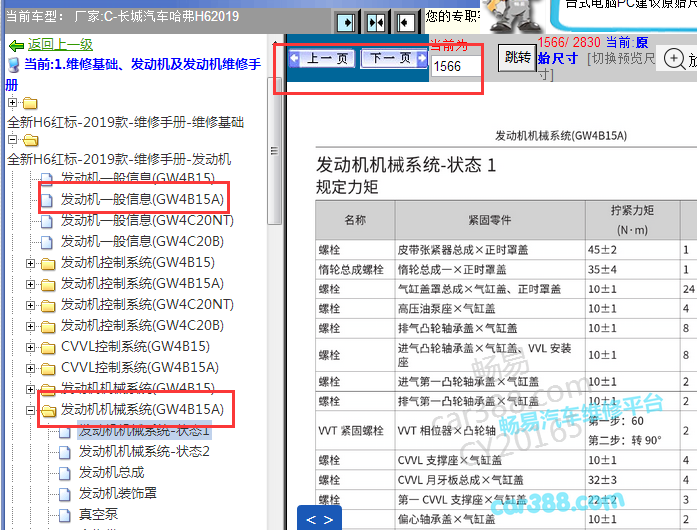Click the magnifier zoom-in icon
This screenshot has width=697, height=530.
click(x=674, y=59)
